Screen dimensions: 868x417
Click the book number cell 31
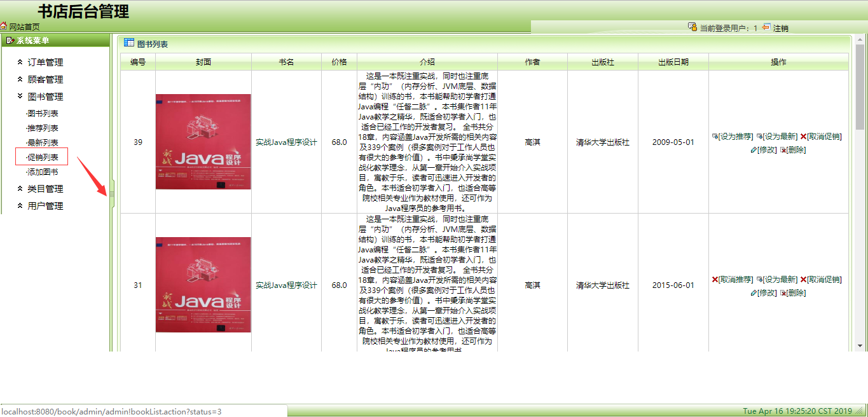point(138,285)
